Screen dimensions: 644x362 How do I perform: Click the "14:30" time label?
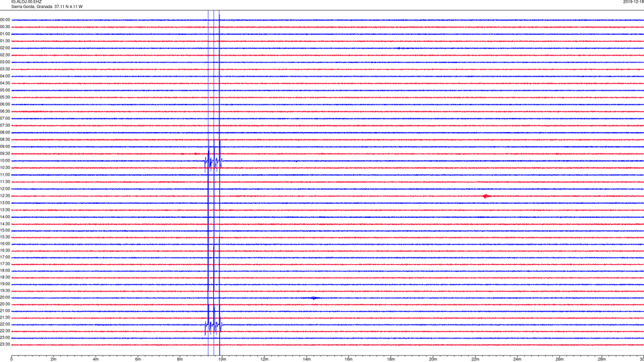click(x=5, y=224)
